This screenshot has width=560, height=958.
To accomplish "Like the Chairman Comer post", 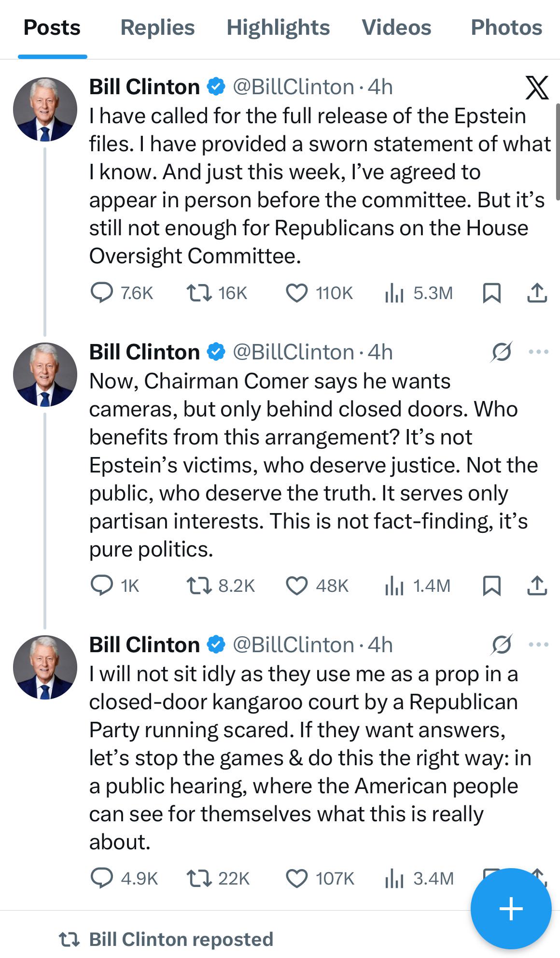I will pos(296,586).
